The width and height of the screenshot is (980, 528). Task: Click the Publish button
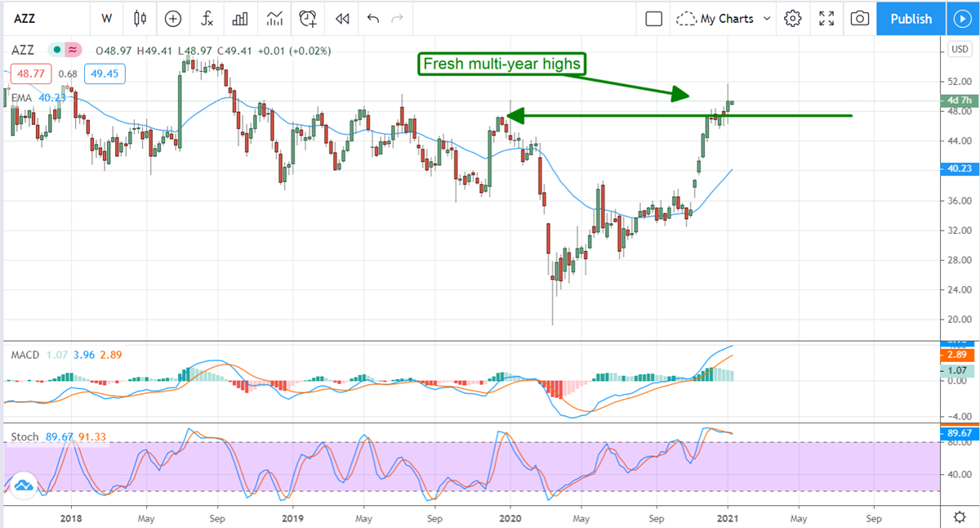(x=911, y=18)
